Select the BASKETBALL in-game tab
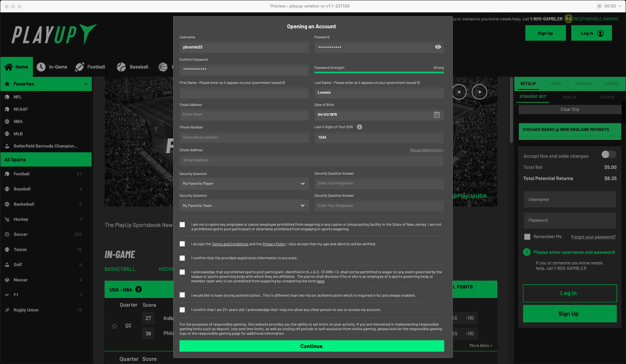The width and height of the screenshot is (626, 364). point(120,269)
